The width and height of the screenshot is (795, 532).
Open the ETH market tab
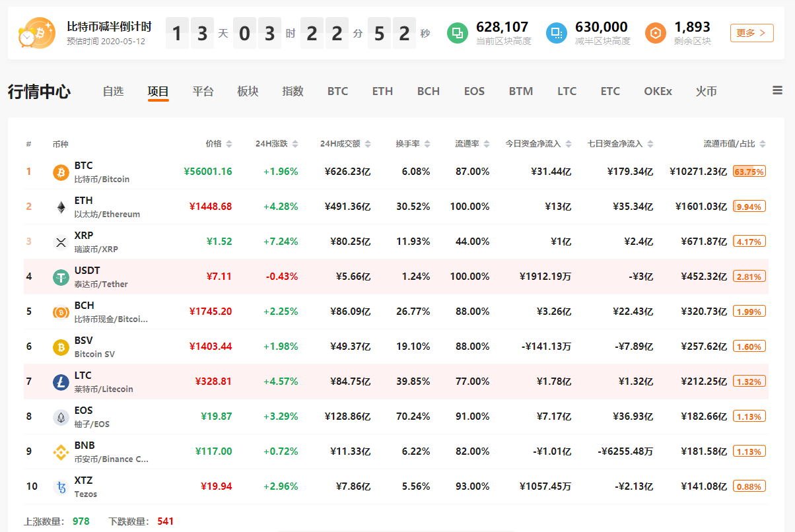pos(382,91)
